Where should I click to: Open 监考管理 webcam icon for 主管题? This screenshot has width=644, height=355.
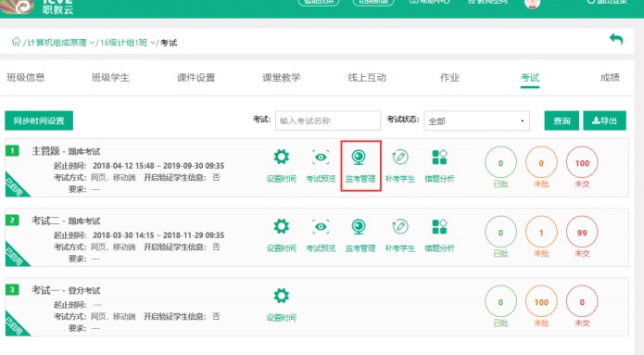click(359, 157)
